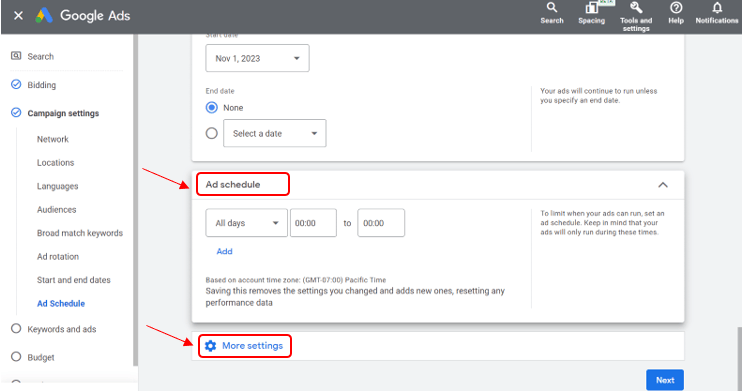Open the Search icon in top bar
Viewport: 743px width, 391px height.
coord(551,8)
